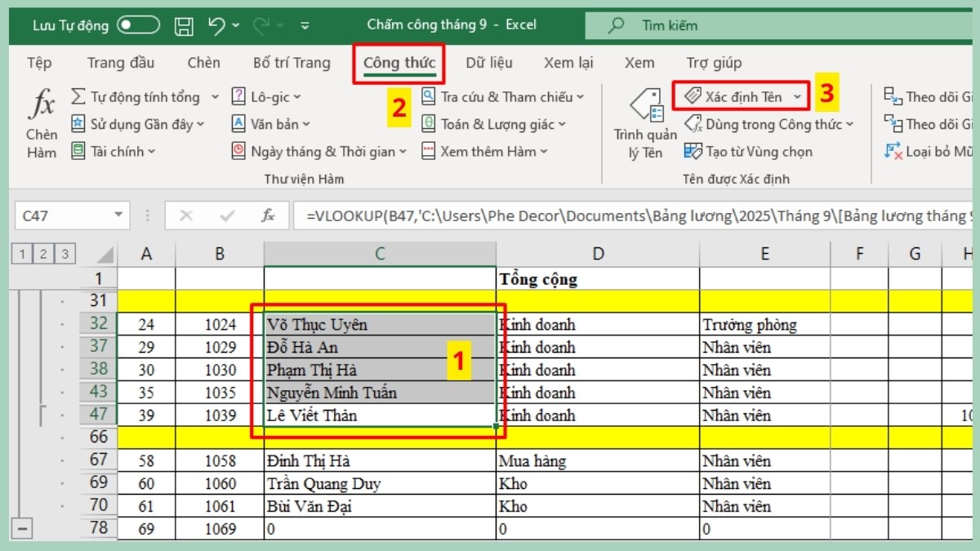Screen dimensions: 980x551
Task: Open the Trang đầu ribbon tab
Action: [121, 62]
